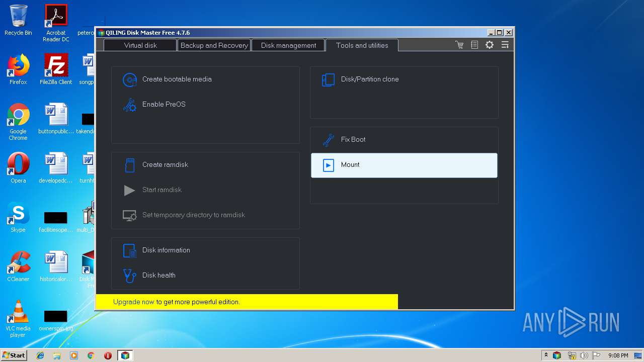This screenshot has width=644, height=362.
Task: Open historicalor Word document on desktop
Action: [x=56, y=266]
